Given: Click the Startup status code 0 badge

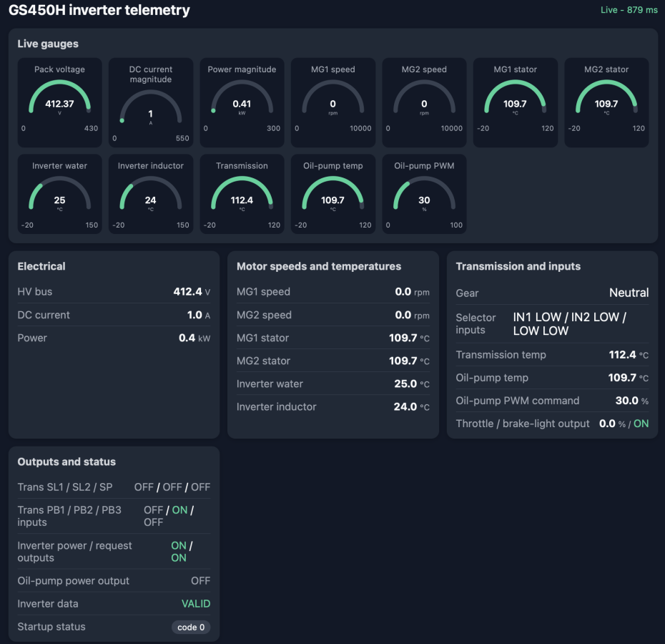Looking at the screenshot, I should (x=191, y=627).
